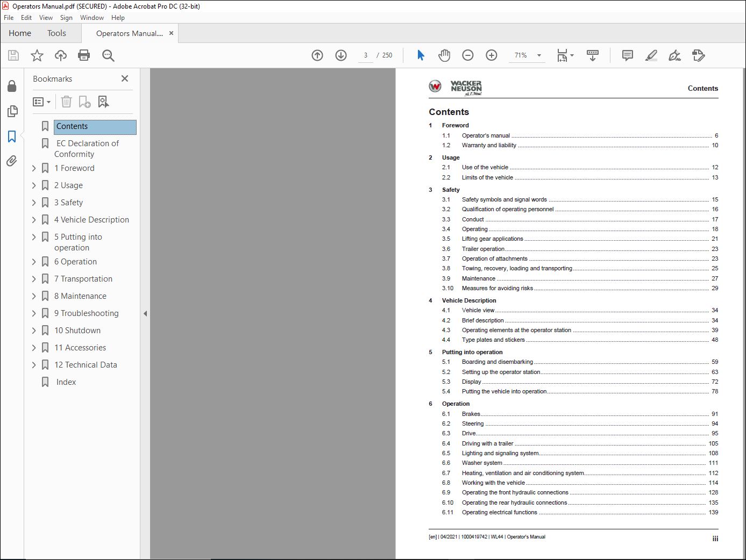Viewport: 746px width, 560px height.
Task: Click '1.2 Warranty and liability' contents entry
Action: coord(580,145)
